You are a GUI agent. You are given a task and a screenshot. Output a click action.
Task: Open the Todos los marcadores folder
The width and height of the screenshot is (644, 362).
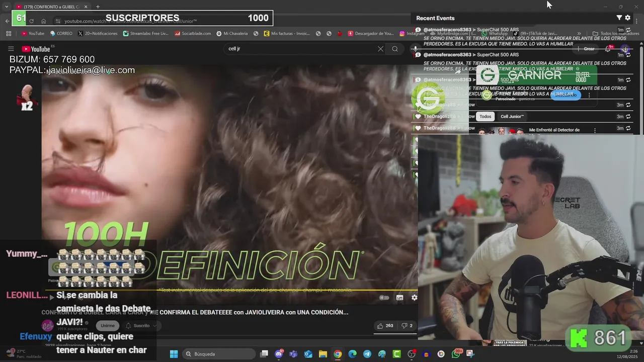click(616, 34)
